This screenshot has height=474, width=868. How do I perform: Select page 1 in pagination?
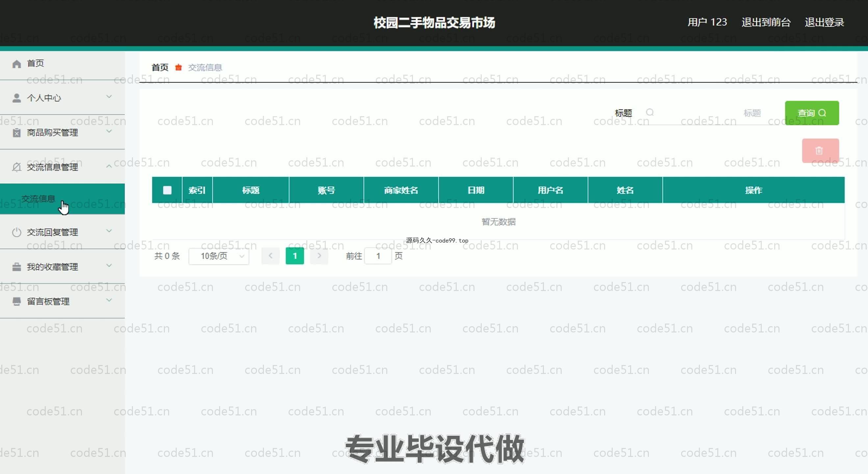pos(294,256)
